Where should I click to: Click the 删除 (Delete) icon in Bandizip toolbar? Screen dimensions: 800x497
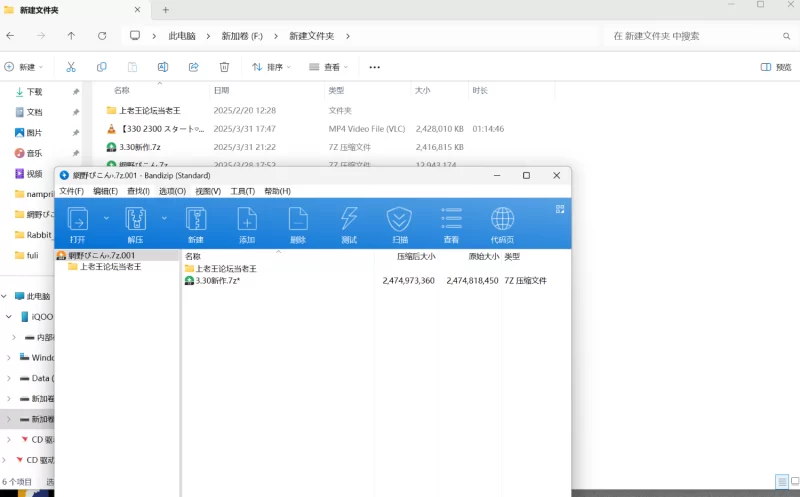pyautogui.click(x=297, y=224)
